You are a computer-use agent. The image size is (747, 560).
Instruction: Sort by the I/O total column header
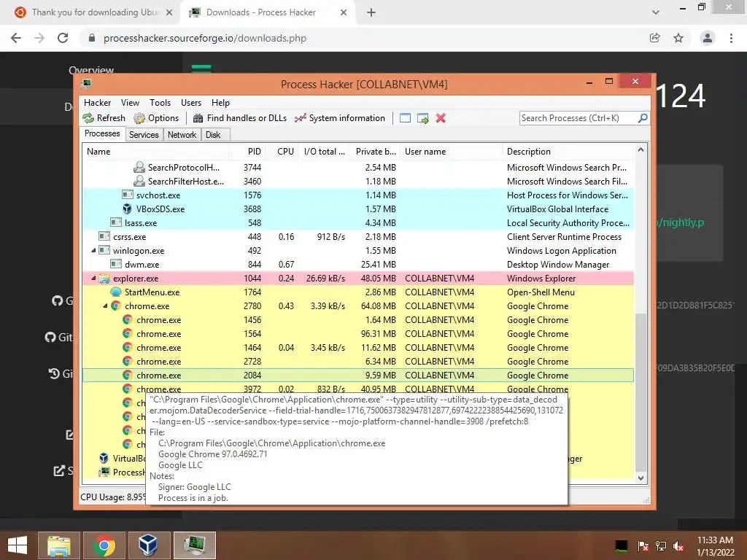click(x=325, y=152)
